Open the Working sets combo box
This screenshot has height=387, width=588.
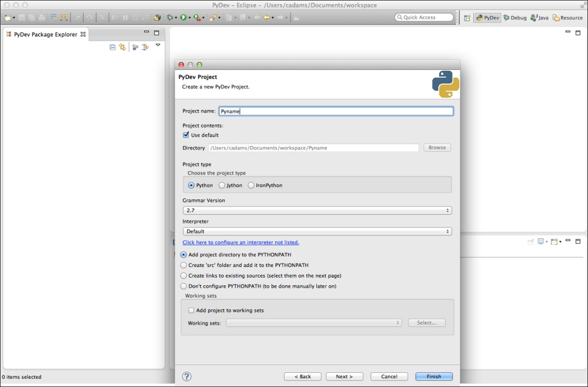pyautogui.click(x=314, y=323)
